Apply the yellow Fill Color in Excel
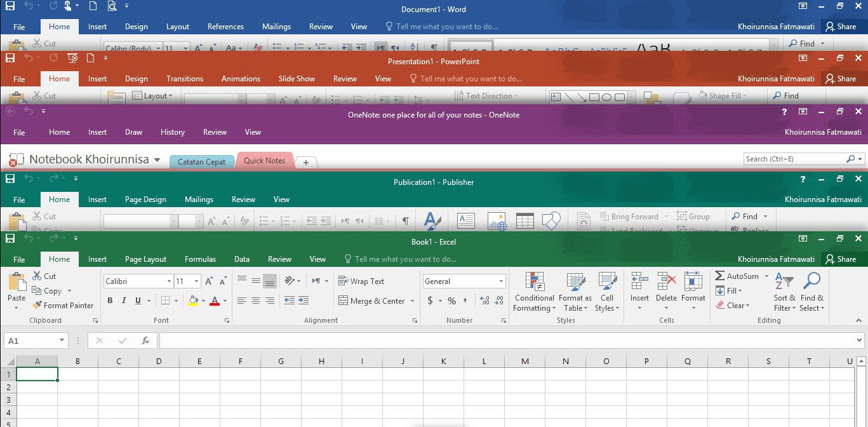The height and width of the screenshot is (427, 868). pyautogui.click(x=194, y=301)
